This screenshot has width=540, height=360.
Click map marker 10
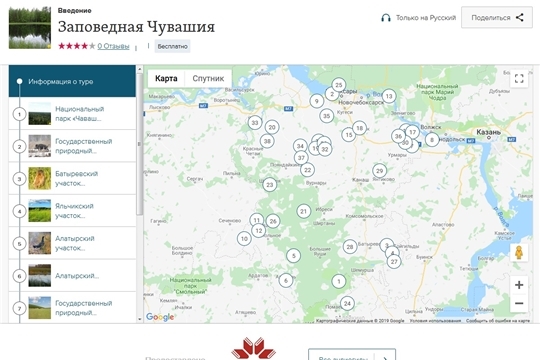[244, 238]
